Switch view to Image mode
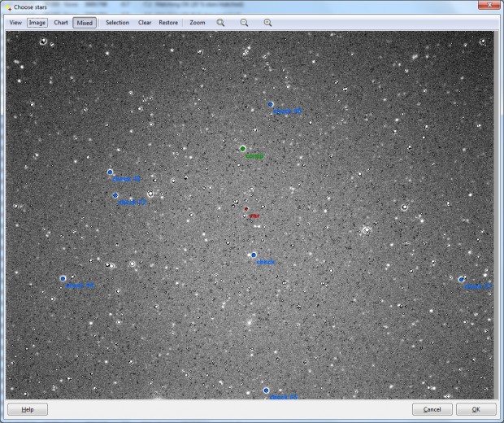Viewport: 504px width, 423px height. (x=37, y=23)
